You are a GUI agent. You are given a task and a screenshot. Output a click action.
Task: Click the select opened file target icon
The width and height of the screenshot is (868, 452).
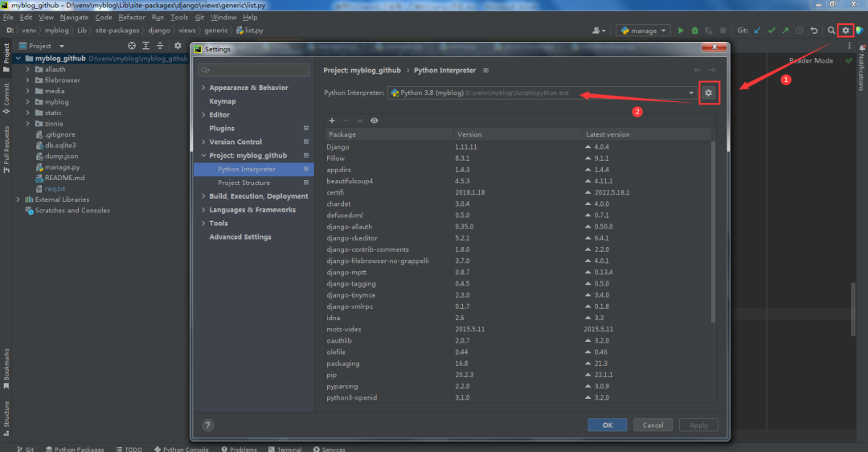click(x=132, y=46)
